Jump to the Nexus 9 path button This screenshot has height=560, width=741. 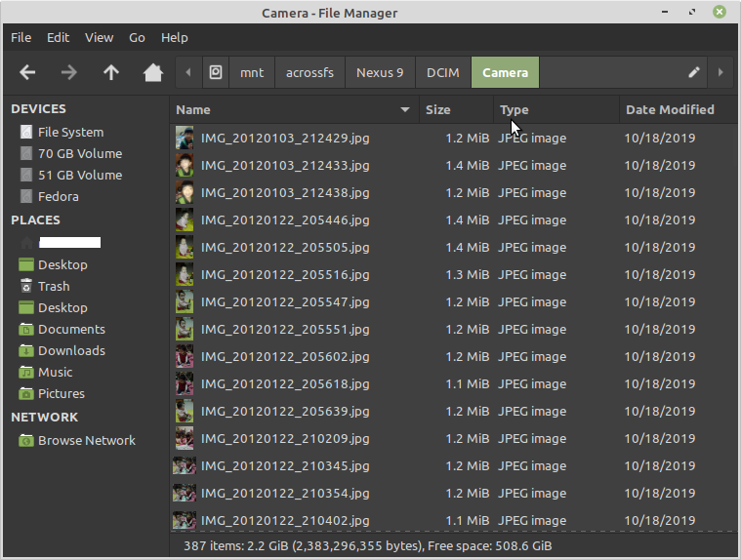pyautogui.click(x=380, y=72)
